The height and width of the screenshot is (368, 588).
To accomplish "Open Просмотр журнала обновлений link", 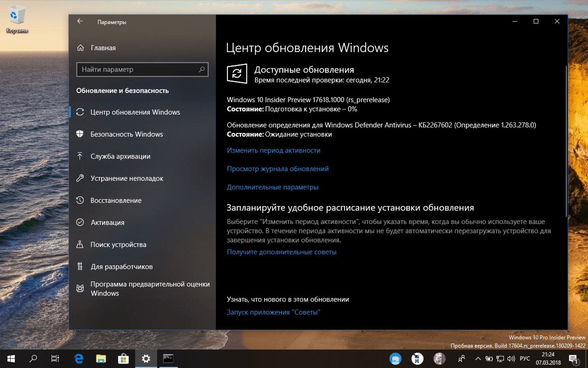I will click(278, 169).
